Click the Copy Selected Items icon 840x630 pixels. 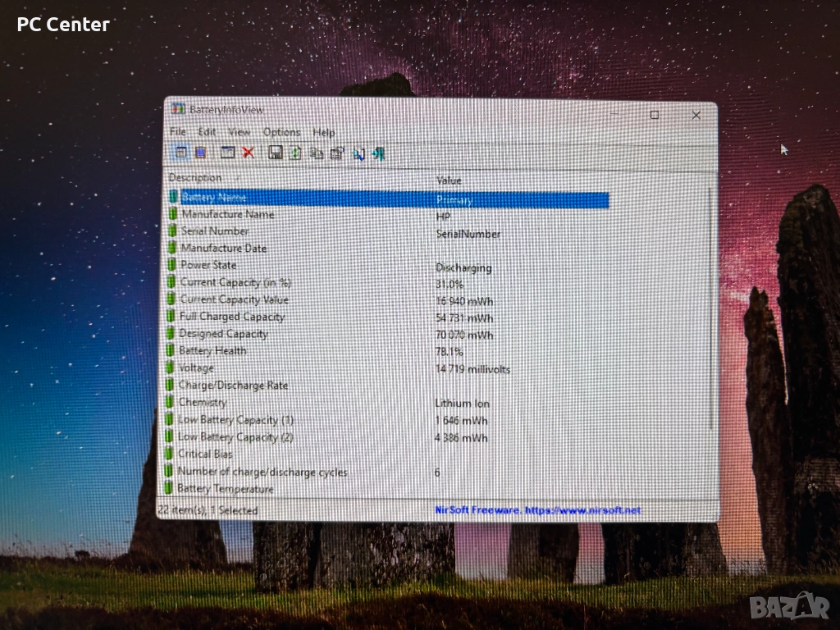317,153
